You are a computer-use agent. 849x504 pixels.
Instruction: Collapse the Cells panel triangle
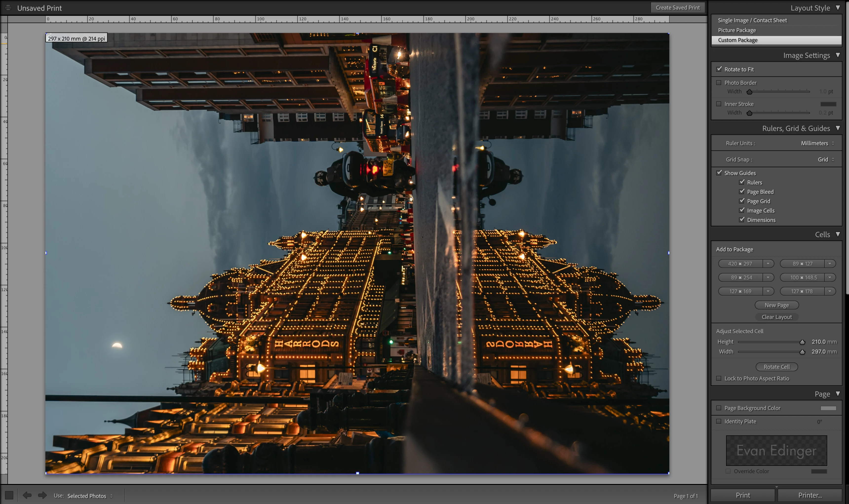(x=838, y=234)
